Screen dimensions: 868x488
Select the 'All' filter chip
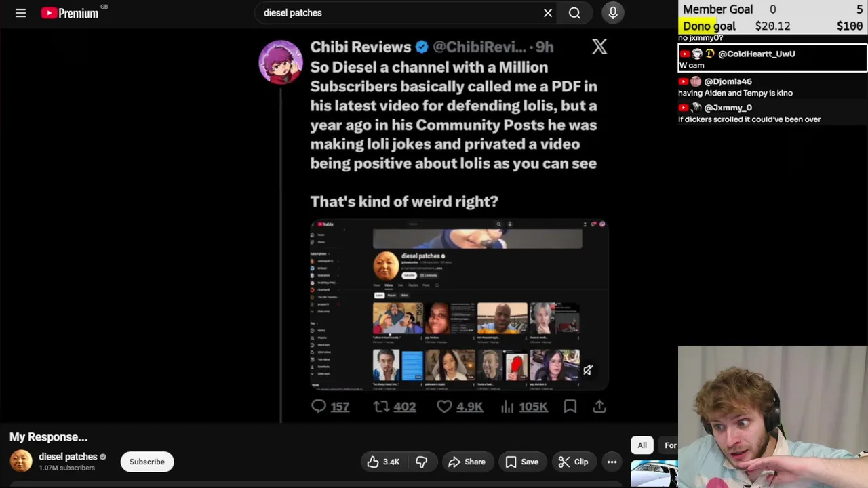tap(642, 445)
